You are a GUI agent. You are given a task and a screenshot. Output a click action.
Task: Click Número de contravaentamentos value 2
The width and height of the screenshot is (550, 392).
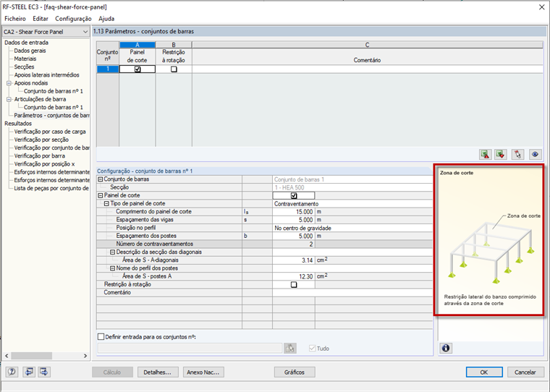[294, 244]
